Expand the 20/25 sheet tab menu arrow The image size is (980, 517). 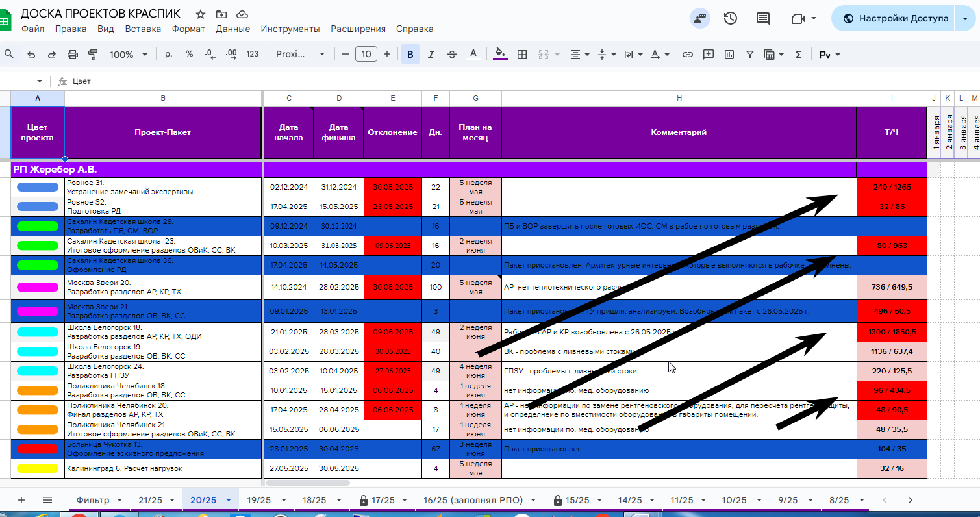[229, 500]
